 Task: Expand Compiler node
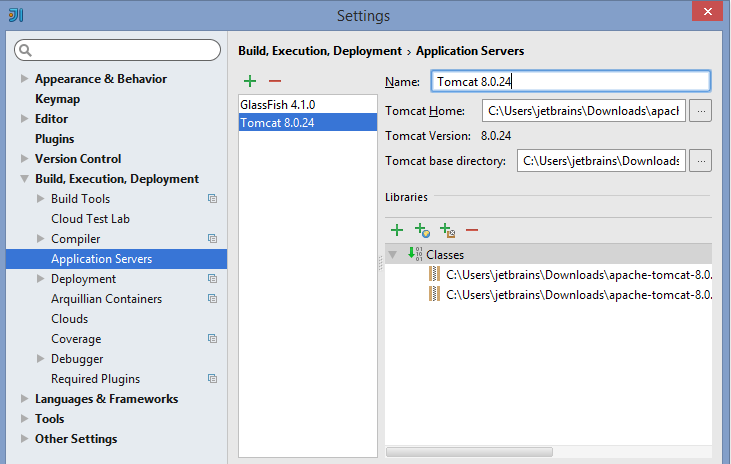pyautogui.click(x=41, y=239)
